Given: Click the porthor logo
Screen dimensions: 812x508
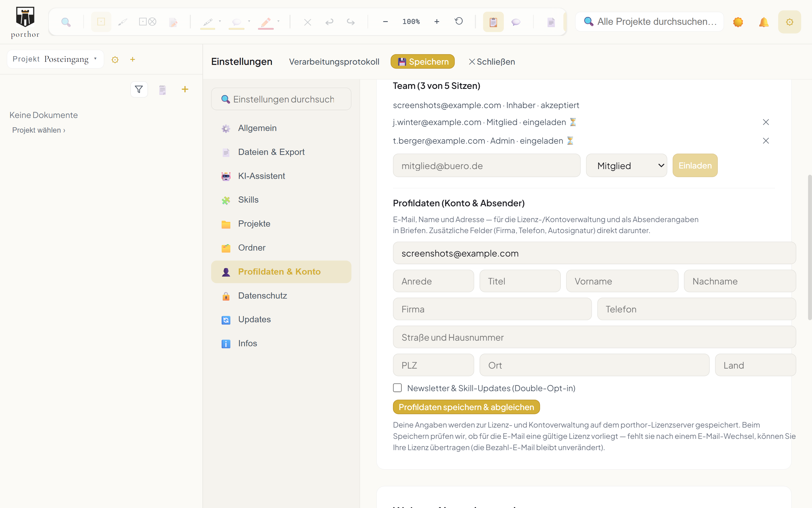Looking at the screenshot, I should [x=25, y=22].
